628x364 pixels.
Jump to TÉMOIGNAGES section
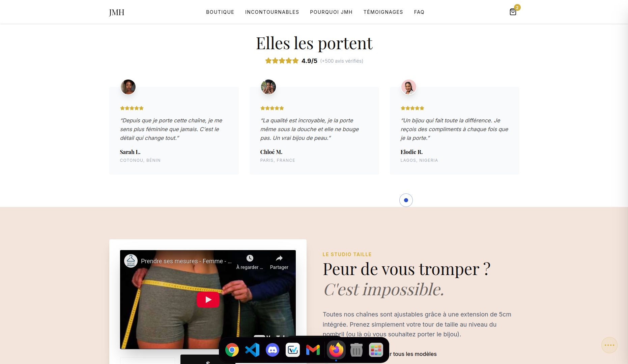(383, 12)
